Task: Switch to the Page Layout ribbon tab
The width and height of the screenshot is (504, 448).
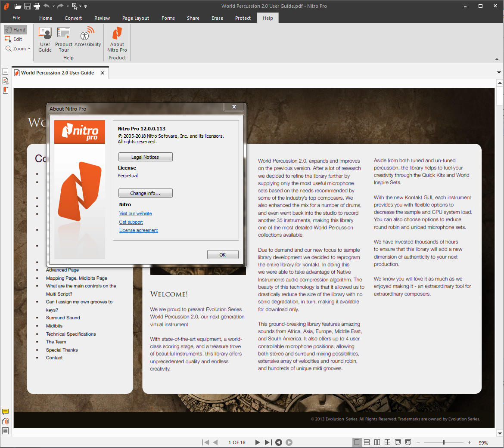Action: click(x=136, y=18)
